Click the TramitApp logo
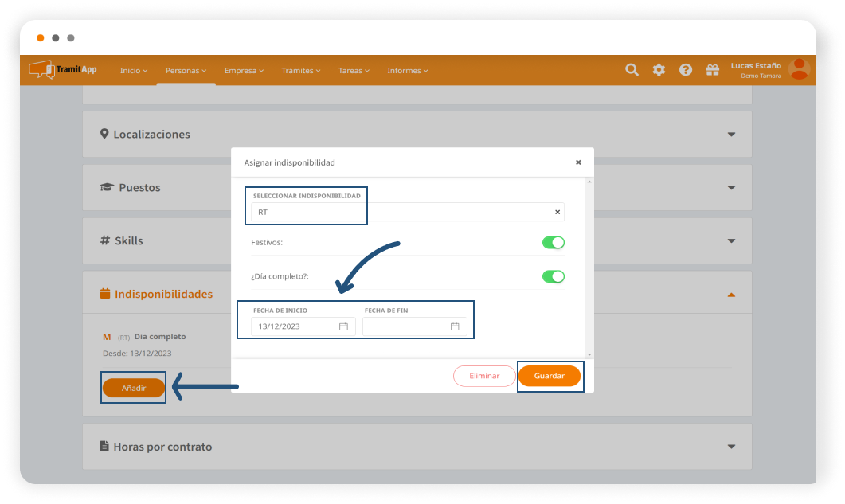The image size is (845, 504). (64, 70)
